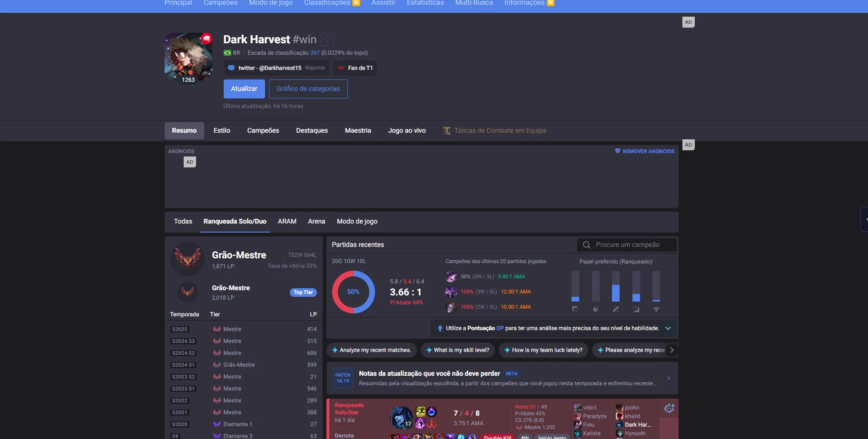
Task: Click the speech bubble icon before twitter tag
Action: pos(231,68)
